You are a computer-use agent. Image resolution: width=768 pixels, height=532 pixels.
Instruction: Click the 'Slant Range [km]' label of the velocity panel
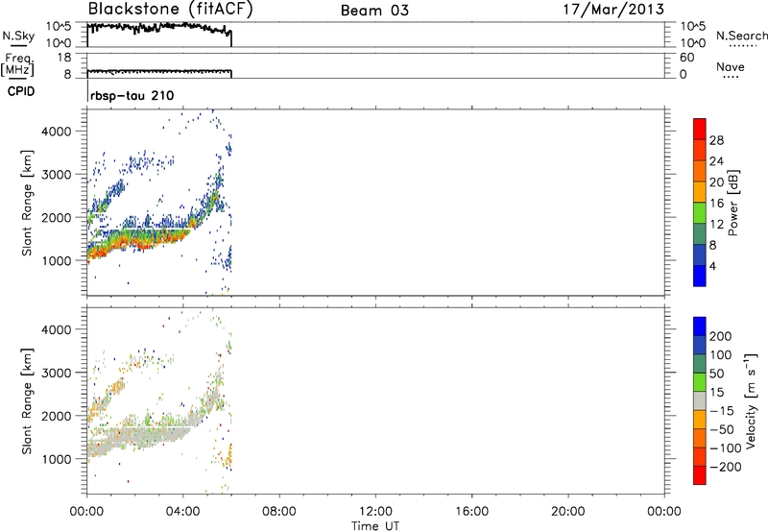[x=27, y=401]
